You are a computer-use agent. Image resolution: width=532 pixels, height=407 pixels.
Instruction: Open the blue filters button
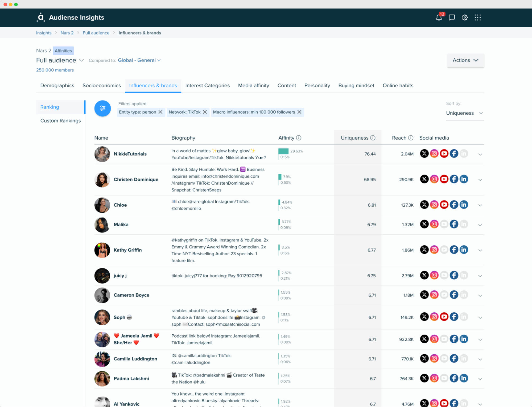coord(102,108)
